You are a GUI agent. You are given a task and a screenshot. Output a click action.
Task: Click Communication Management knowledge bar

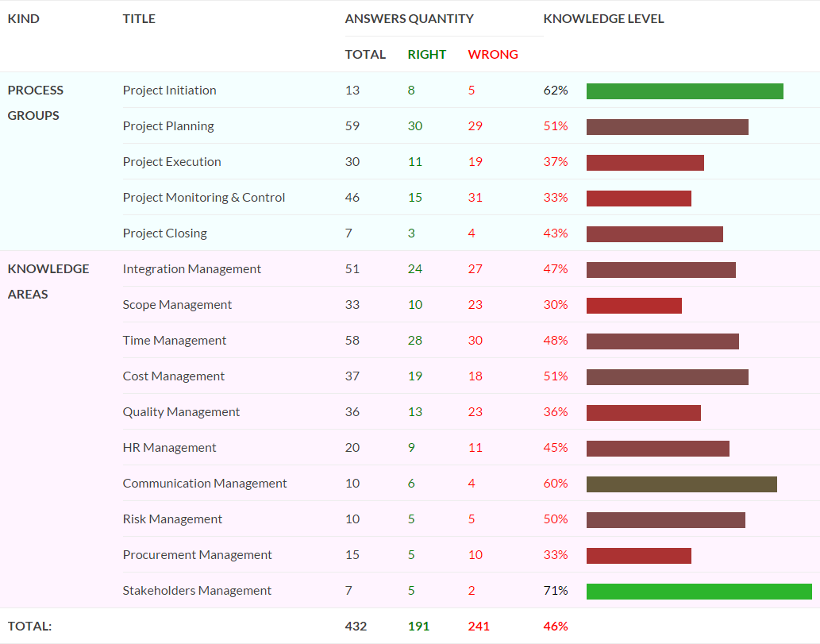pyautogui.click(x=682, y=484)
